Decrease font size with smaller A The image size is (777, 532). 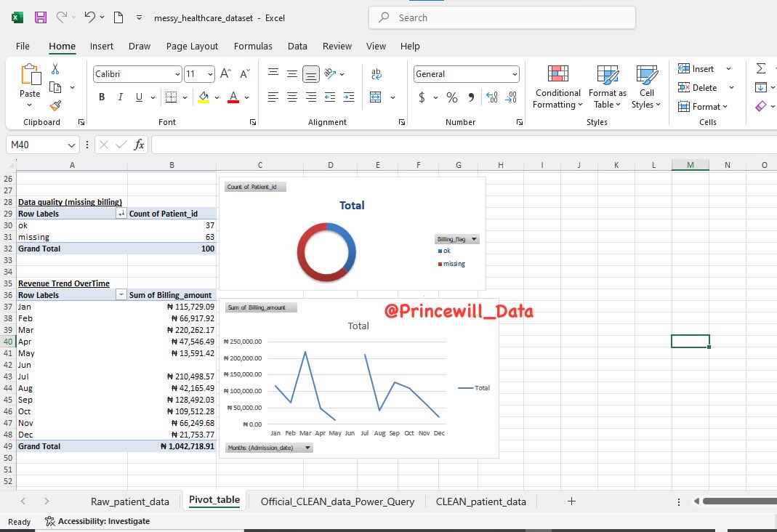coord(245,74)
